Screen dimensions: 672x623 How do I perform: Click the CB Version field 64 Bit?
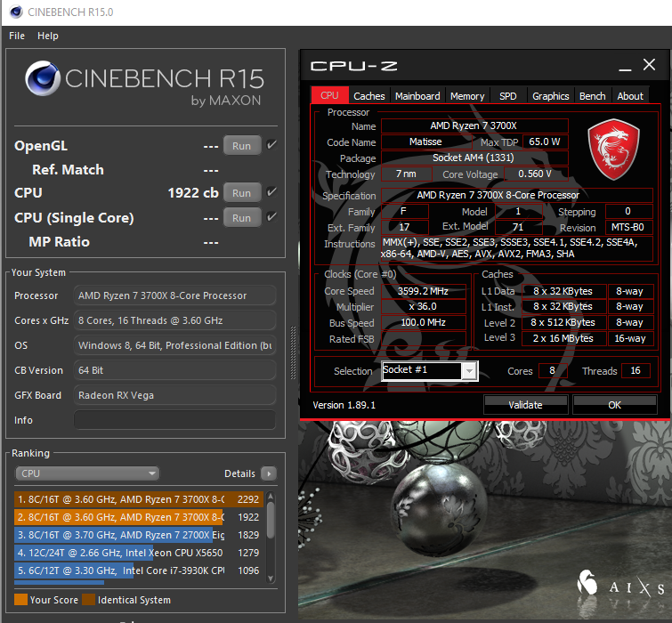pyautogui.click(x=174, y=370)
